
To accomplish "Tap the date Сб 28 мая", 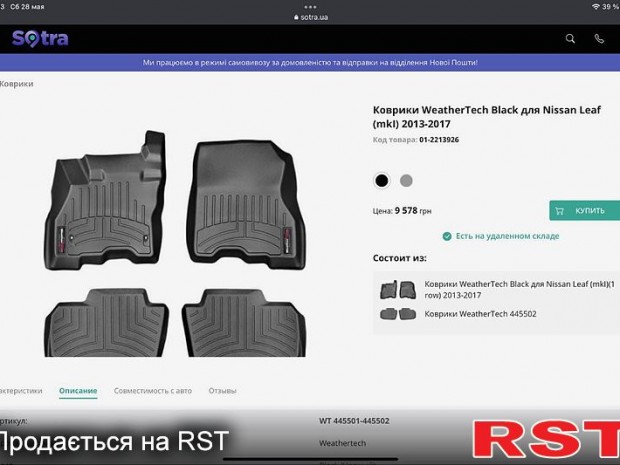I will (x=27, y=7).
